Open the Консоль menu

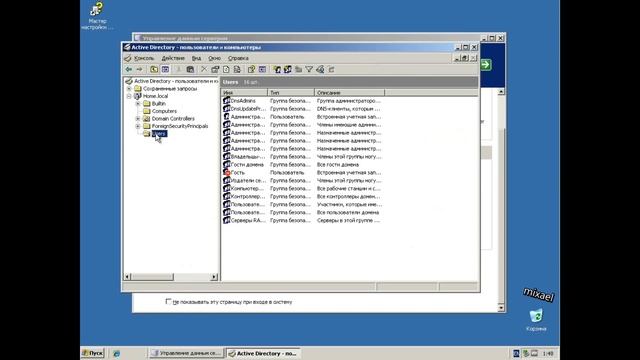point(144,58)
